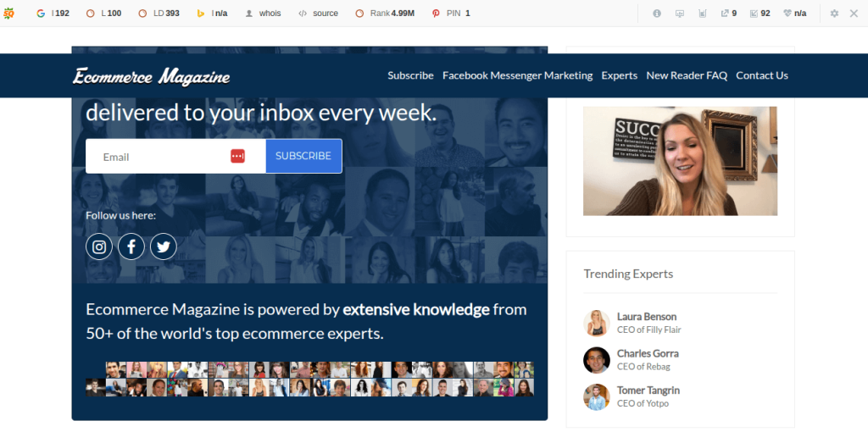This screenshot has height=432, width=868.
Task: Open the LD 393 domain links metric
Action: [x=159, y=14]
